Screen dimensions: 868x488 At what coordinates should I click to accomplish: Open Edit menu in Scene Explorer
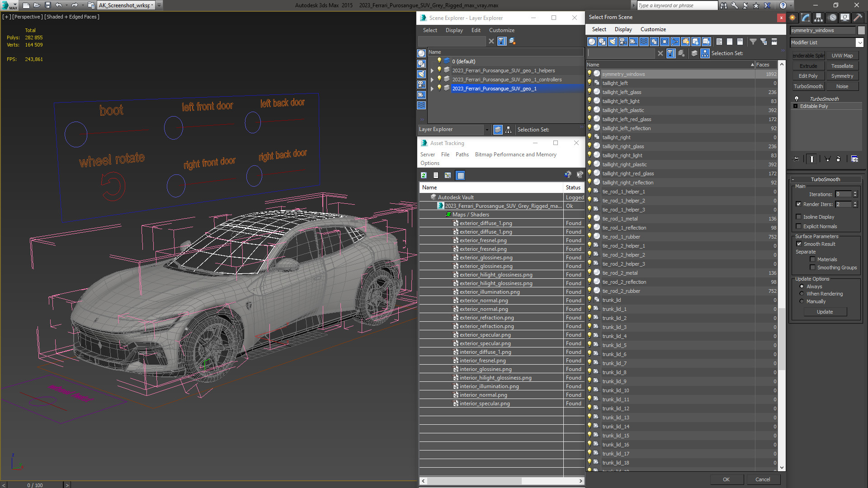pyautogui.click(x=476, y=30)
